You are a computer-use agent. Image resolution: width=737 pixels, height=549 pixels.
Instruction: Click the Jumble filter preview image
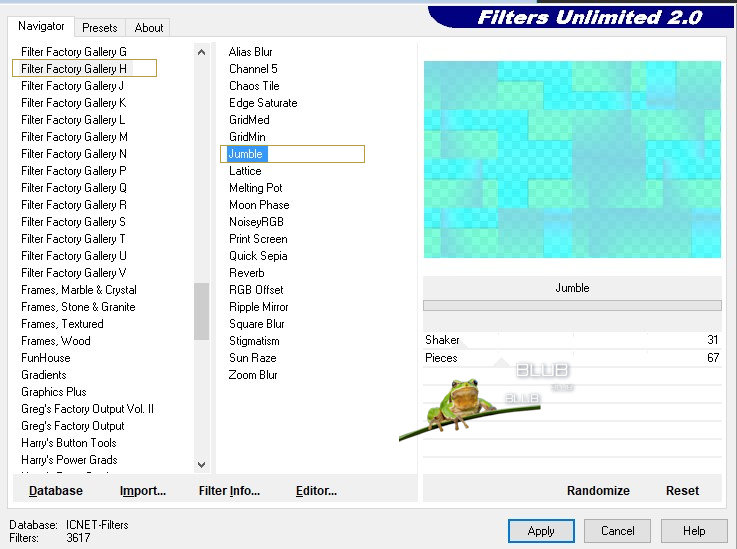pyautogui.click(x=572, y=159)
